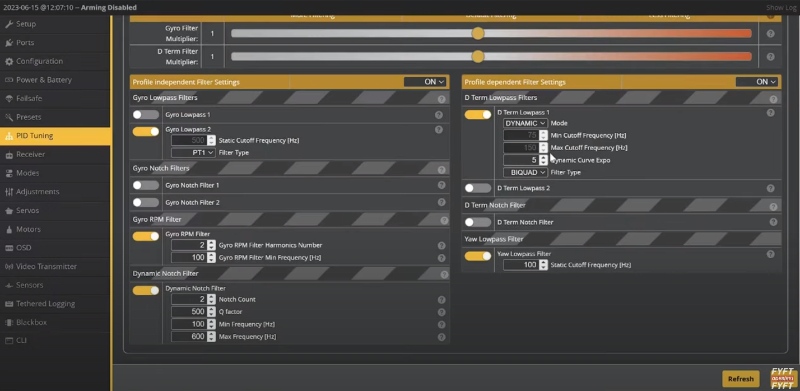Click the Motors icon in sidebar
The image size is (800, 391).
click(x=9, y=229)
